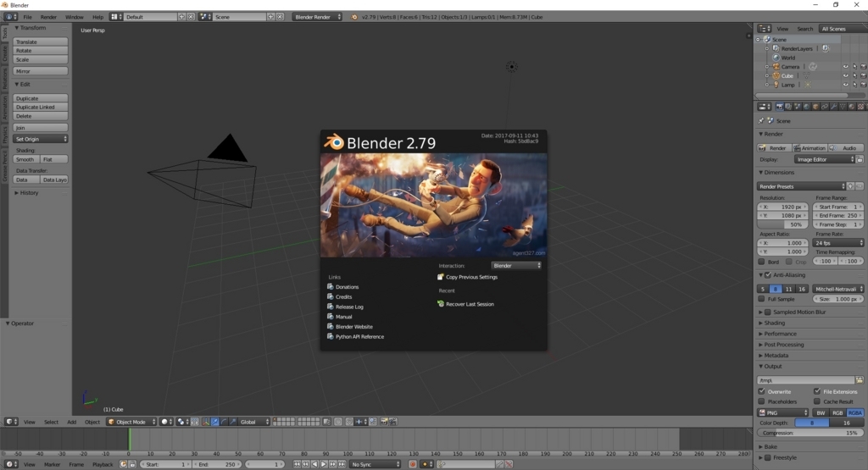Disable the Overwrite checkbox
The width and height of the screenshot is (868, 470).
click(762, 391)
